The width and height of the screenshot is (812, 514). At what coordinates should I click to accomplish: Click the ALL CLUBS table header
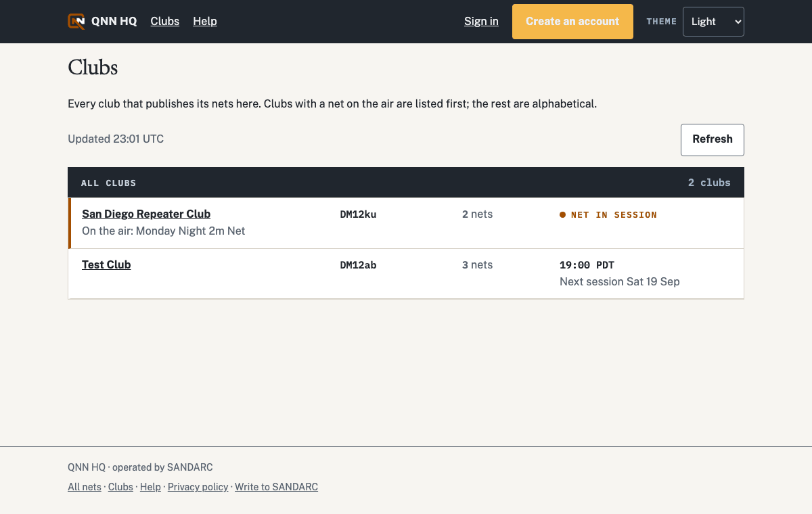click(x=108, y=183)
